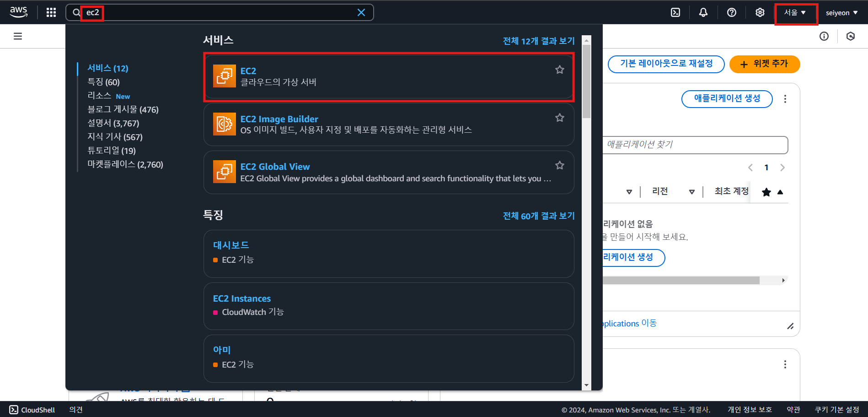Open the CloudShell icon in the top bar
The width and height of the screenshot is (868, 417).
click(675, 13)
